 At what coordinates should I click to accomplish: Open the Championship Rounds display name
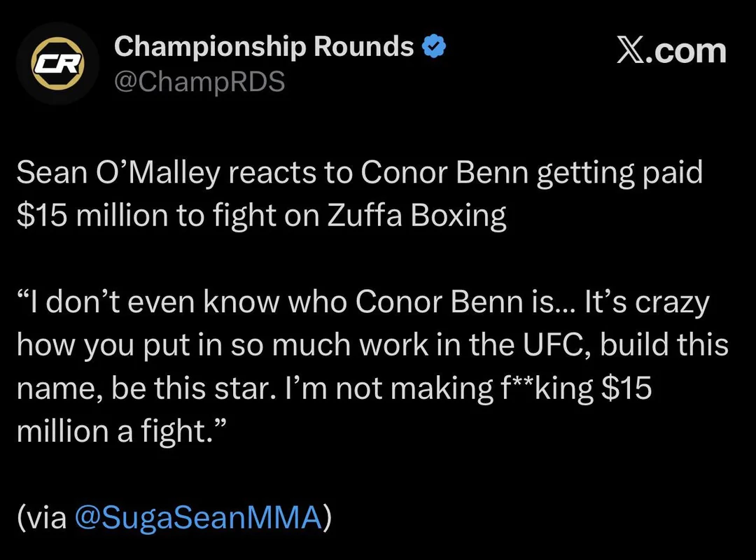pyautogui.click(x=264, y=47)
